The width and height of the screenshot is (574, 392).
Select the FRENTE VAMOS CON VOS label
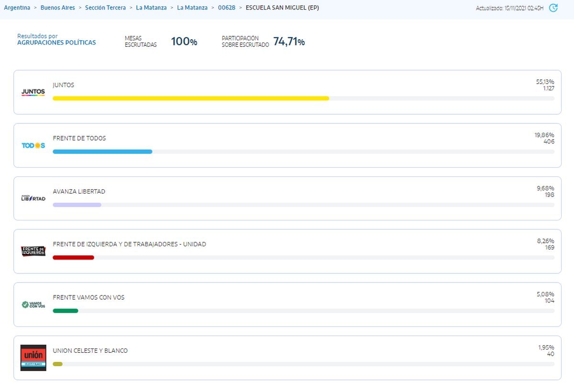88,297
